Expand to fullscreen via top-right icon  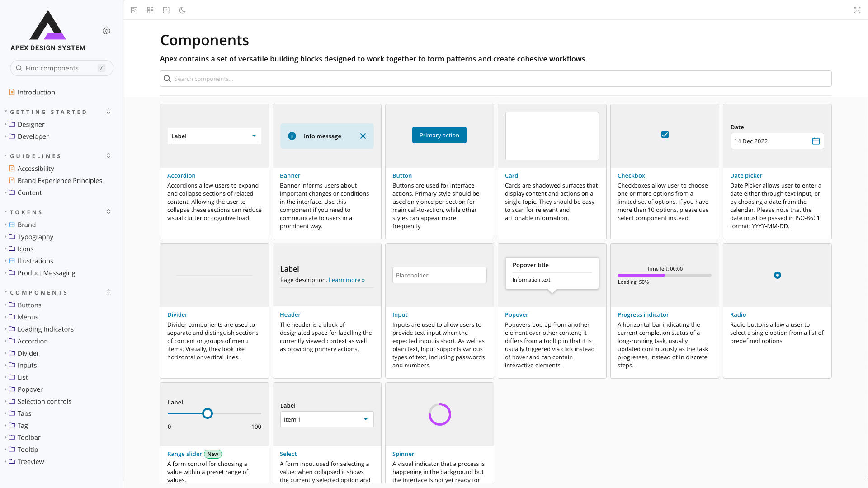click(858, 10)
